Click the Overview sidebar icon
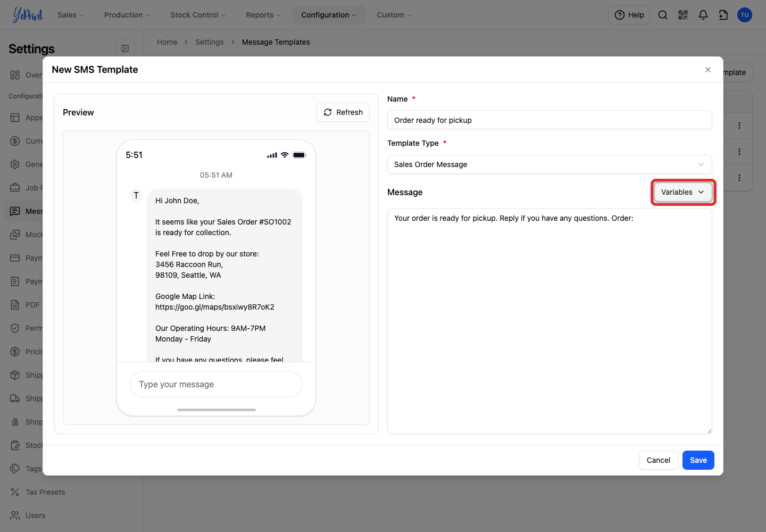Image resolution: width=766 pixels, height=532 pixels. pos(15,75)
